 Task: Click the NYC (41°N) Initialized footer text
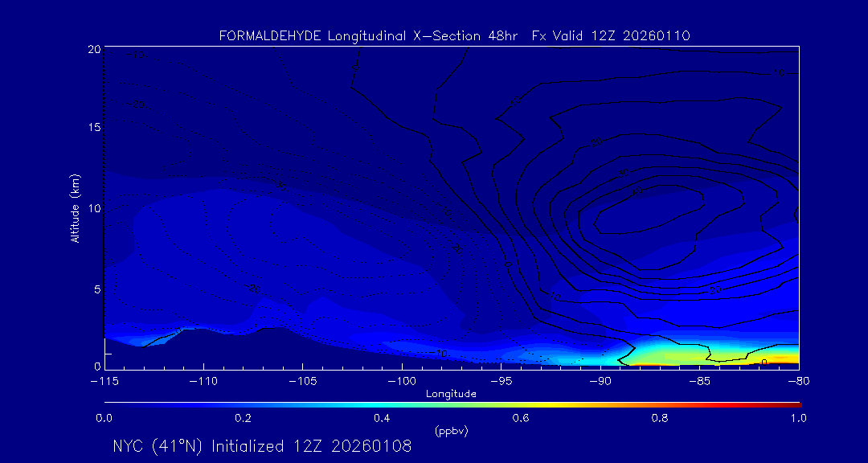click(x=262, y=447)
